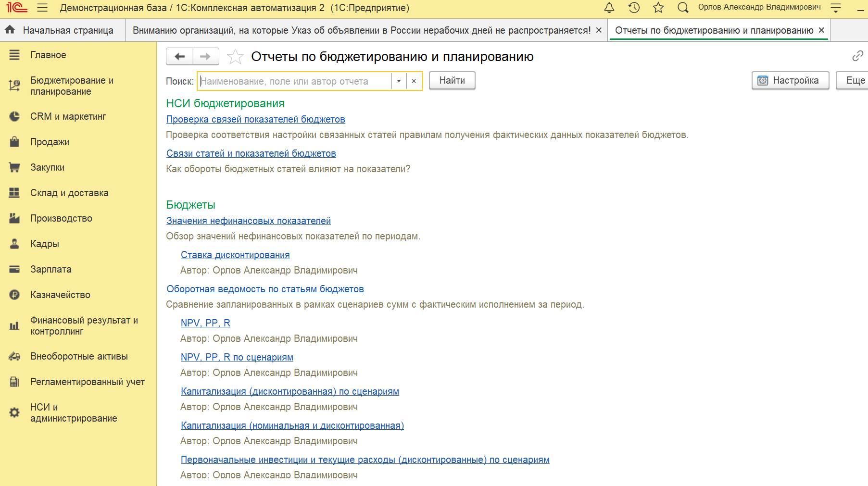Click the Бюджеты section heading
This screenshot has height=486, width=868.
tap(190, 205)
